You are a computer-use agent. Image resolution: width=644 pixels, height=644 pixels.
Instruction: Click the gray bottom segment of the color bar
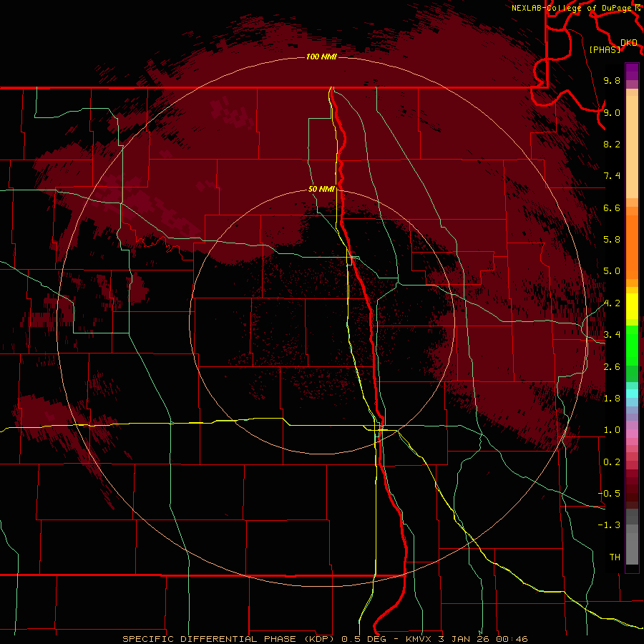click(632, 545)
